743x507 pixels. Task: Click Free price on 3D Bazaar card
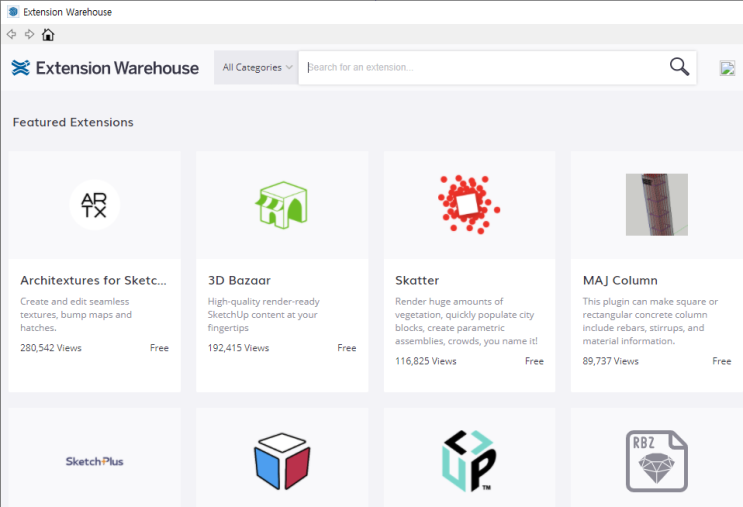pos(347,348)
